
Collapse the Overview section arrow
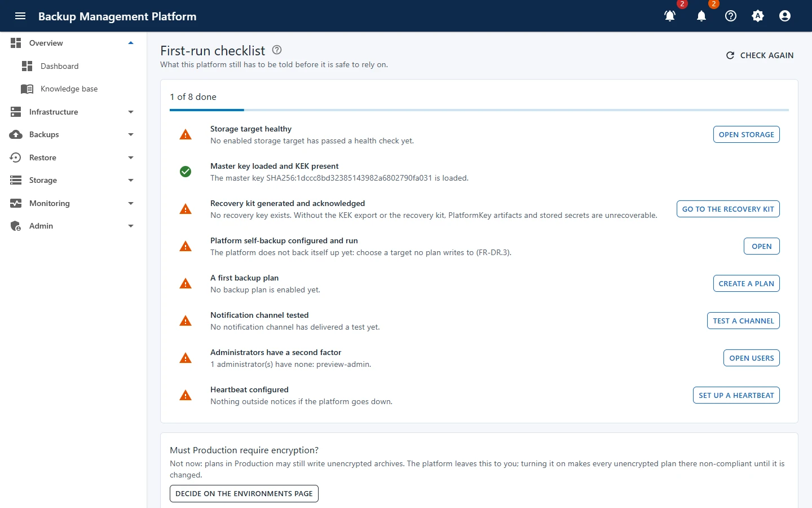pyautogui.click(x=131, y=43)
